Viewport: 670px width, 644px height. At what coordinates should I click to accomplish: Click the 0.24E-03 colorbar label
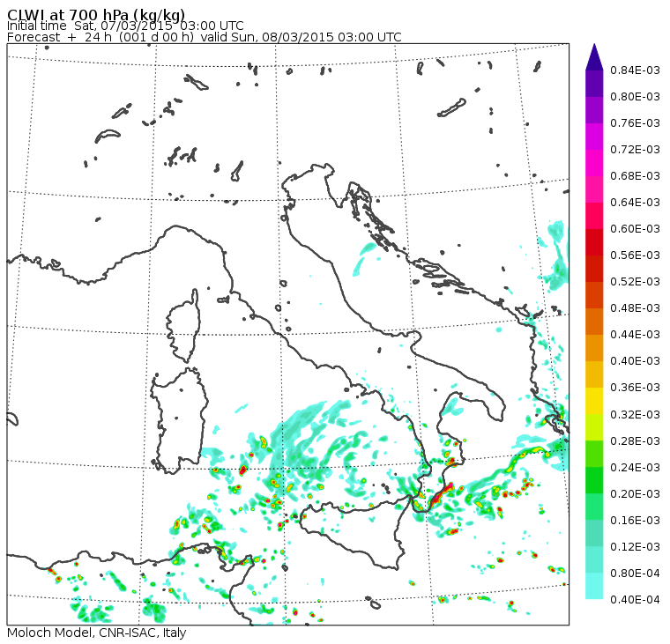tap(635, 468)
